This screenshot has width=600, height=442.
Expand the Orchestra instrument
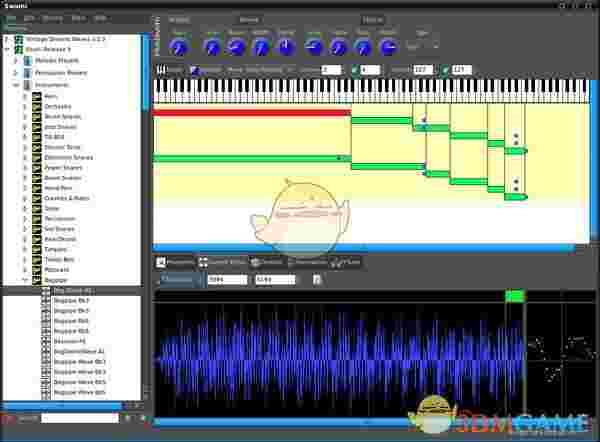pos(25,106)
